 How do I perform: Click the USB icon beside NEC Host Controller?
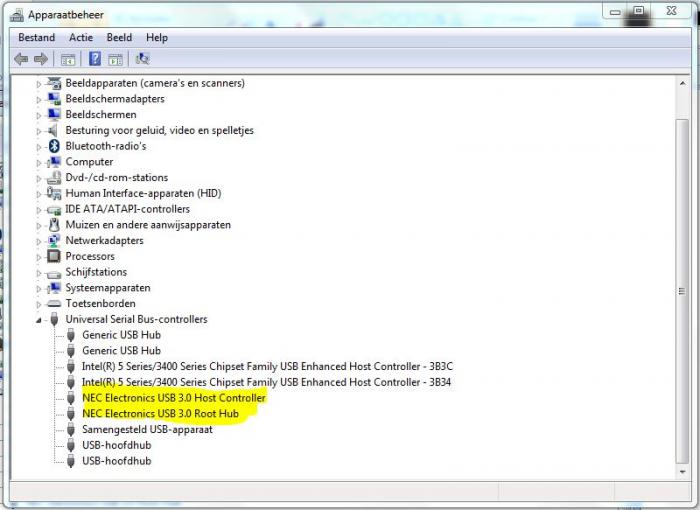click(x=71, y=397)
